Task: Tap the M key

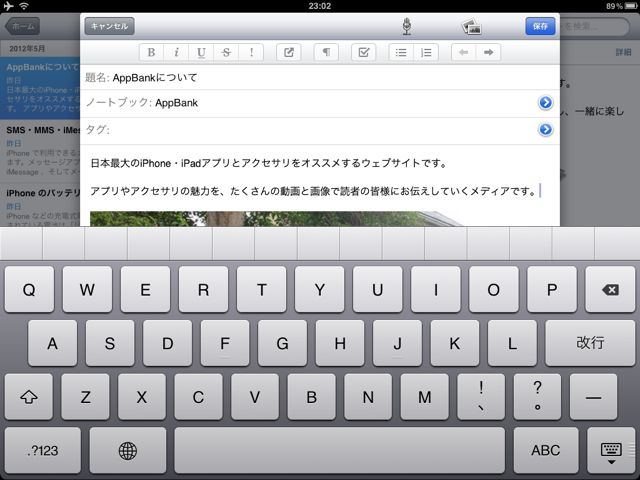Action: (425, 397)
